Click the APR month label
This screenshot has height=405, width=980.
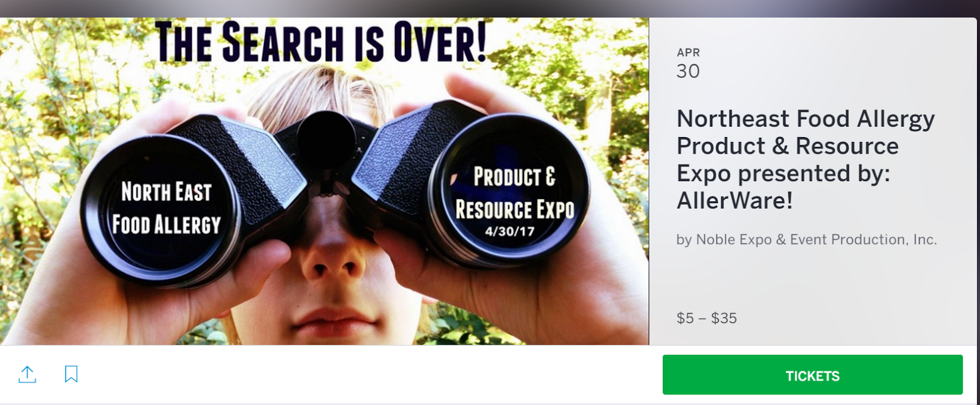coord(688,53)
